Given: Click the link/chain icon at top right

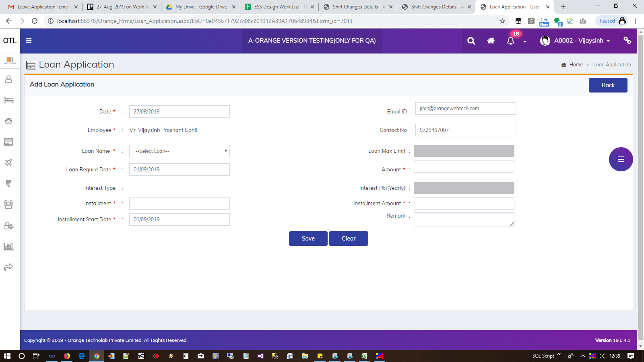Looking at the screenshot, I should (627, 41).
